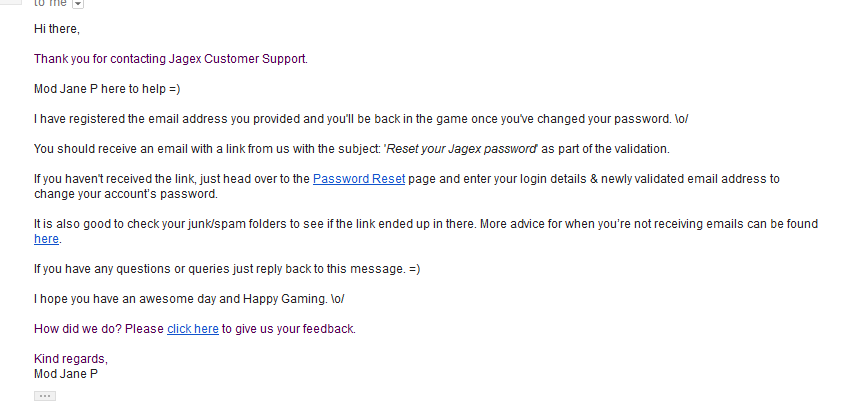Follow the 'here' email advice link
The width and height of the screenshot is (866, 420).
pyautogui.click(x=46, y=239)
